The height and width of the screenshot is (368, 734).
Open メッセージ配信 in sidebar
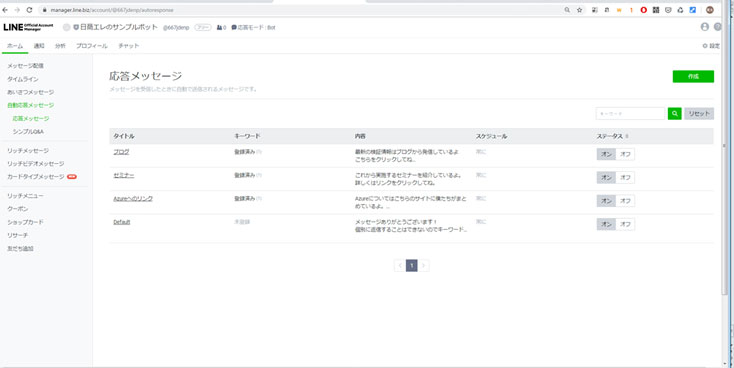[25, 66]
